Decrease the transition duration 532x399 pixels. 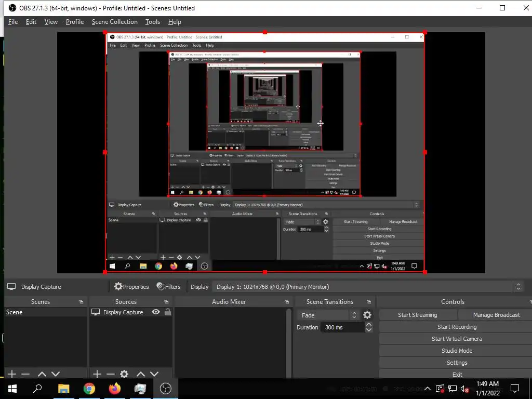369,330
